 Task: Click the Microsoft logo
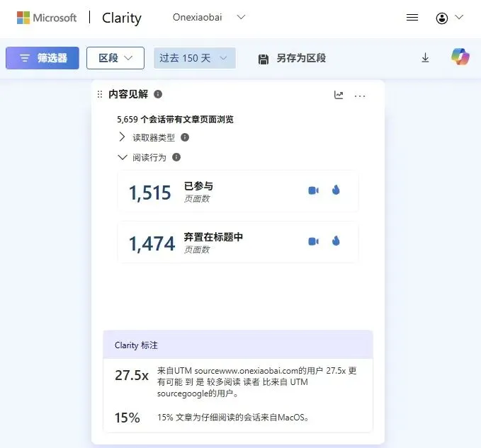click(46, 18)
